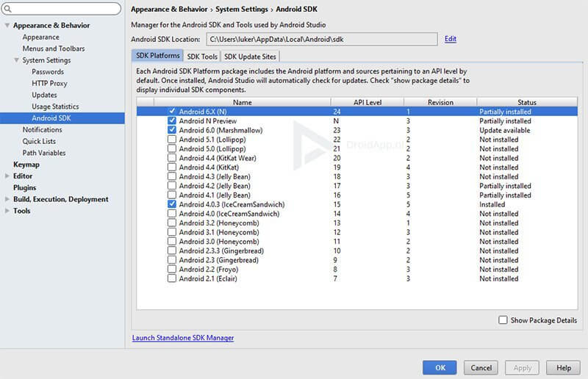Open the Launch Standalone SDK Manager link
The image size is (588, 379).
[x=182, y=338]
